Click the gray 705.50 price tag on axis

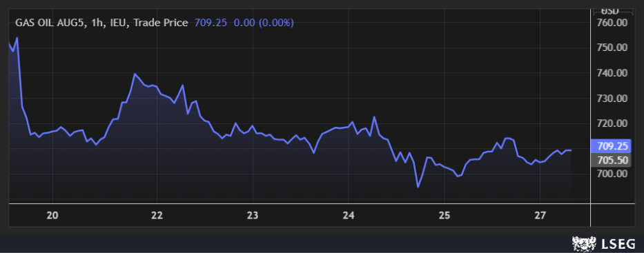[x=611, y=161]
